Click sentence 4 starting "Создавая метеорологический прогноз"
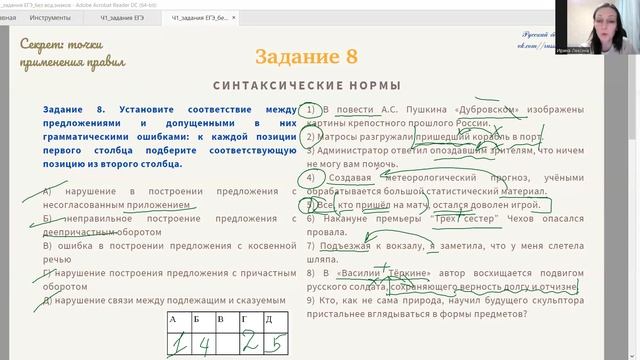 click(x=445, y=184)
